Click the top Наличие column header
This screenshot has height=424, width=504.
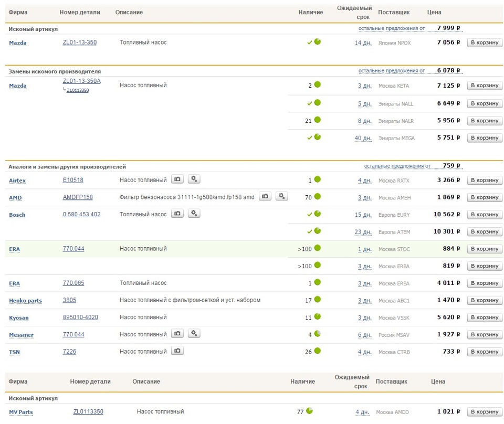pos(310,12)
